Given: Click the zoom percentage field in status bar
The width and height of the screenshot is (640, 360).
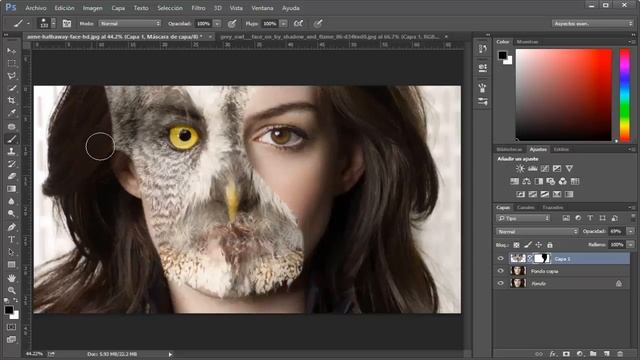Looking at the screenshot, I should (x=34, y=354).
